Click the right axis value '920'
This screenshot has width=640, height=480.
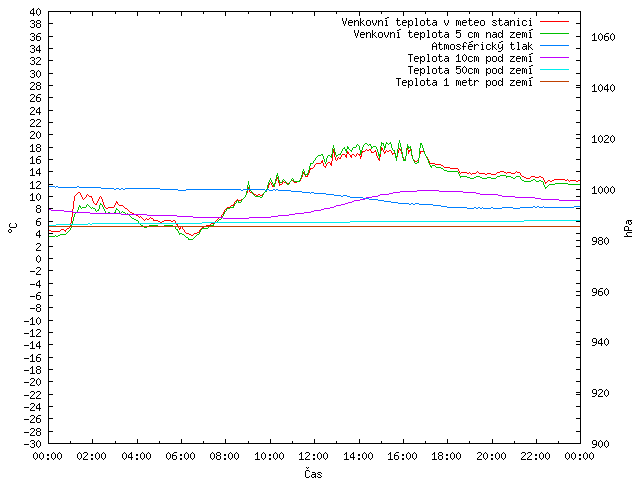click(x=600, y=393)
